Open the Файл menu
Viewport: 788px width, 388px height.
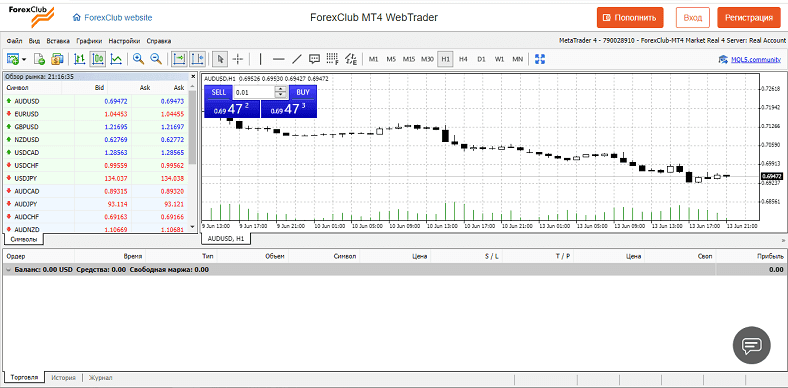pos(15,41)
